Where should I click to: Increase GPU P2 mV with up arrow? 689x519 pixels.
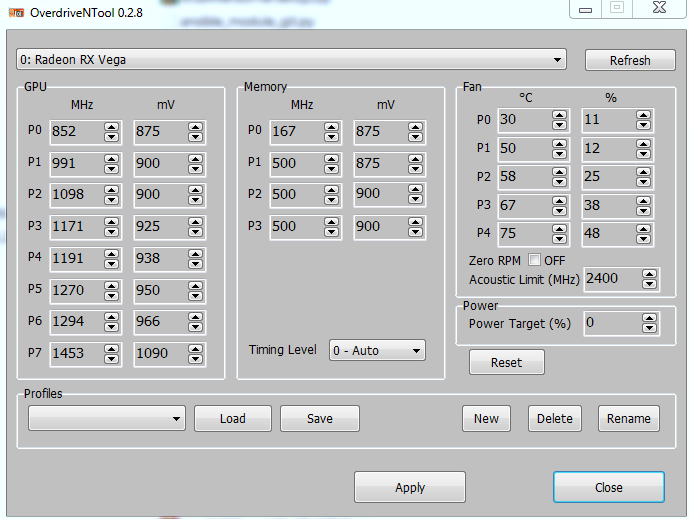coord(195,190)
